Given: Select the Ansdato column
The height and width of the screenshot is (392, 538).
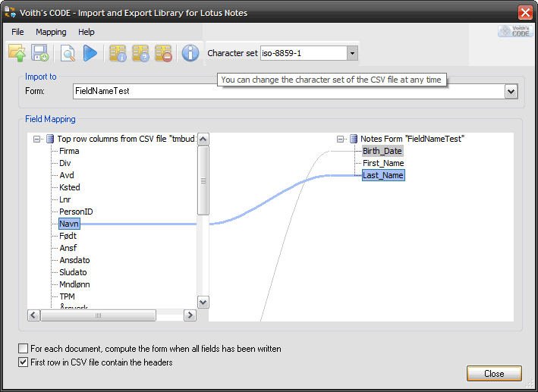Looking at the screenshot, I should (x=74, y=260).
